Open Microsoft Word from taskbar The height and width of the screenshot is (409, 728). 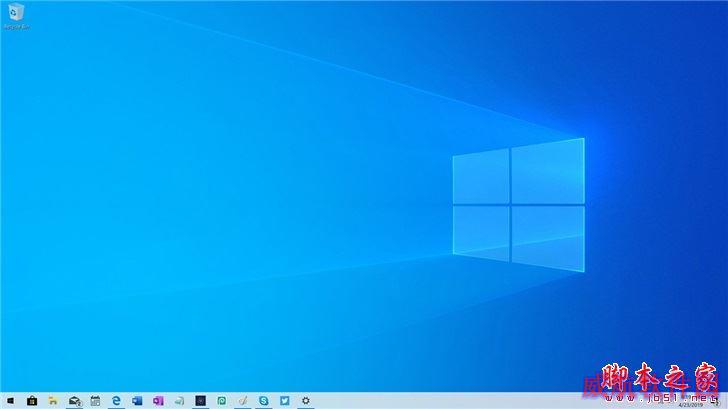click(137, 401)
